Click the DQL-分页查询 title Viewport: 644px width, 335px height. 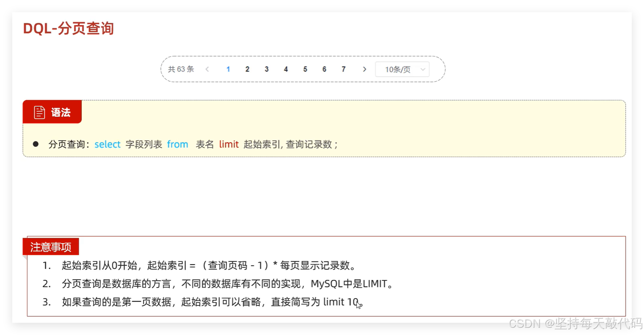[68, 28]
